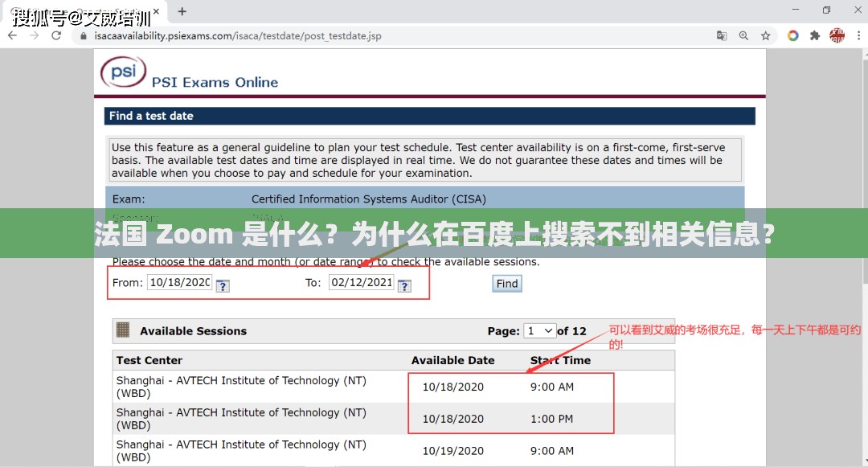868x467 pixels.
Task: Open the zoom magnifier in the address bar
Action: click(743, 35)
